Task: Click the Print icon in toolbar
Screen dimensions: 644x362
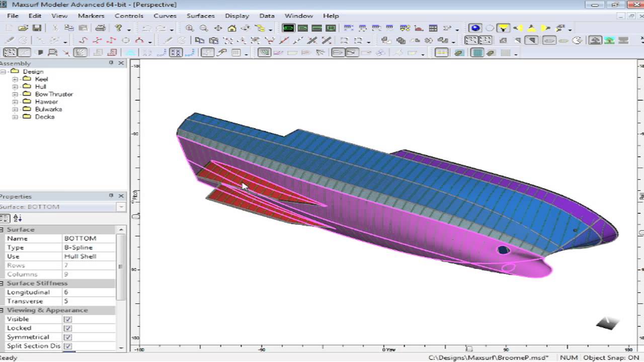Action: point(100,29)
